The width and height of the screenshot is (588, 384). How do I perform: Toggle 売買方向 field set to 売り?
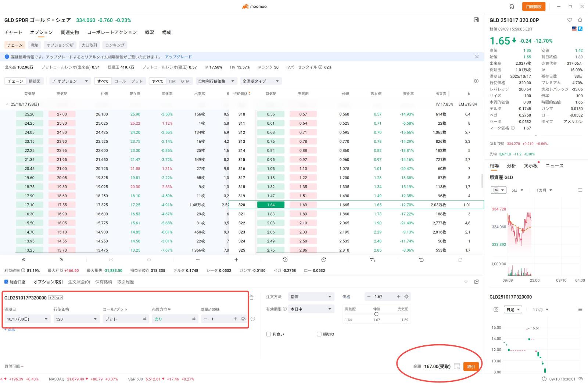pos(175,319)
